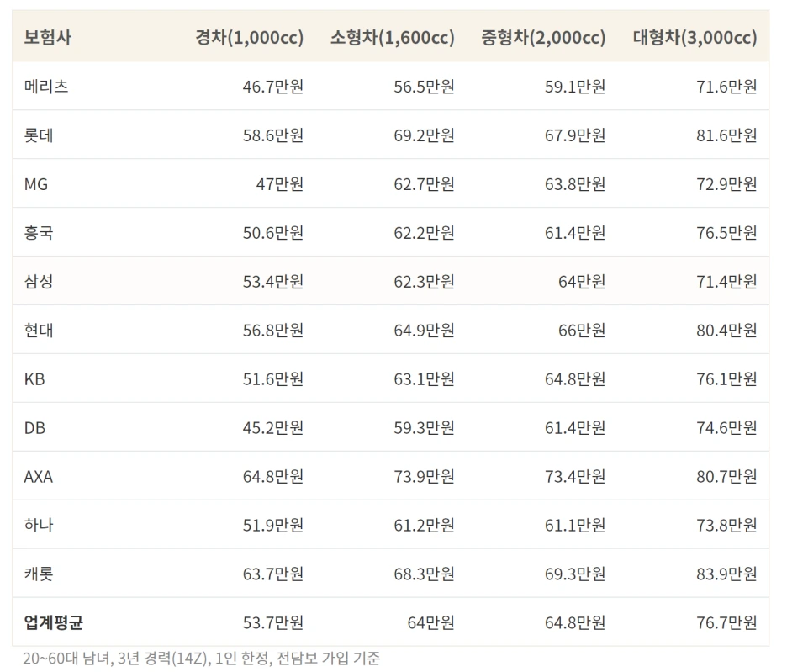Click the footnote starting with 20~60대 남녀
Image resolution: width=787 pixels, height=672 pixels.
[202, 658]
